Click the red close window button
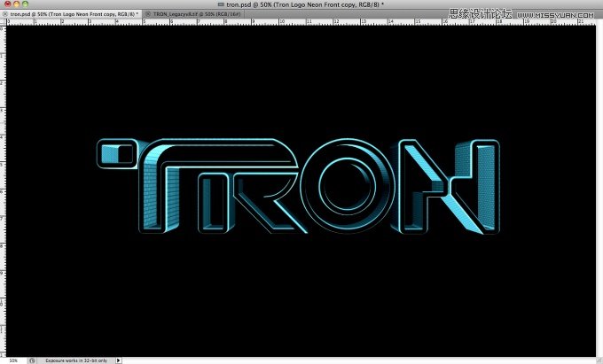603x364 pixels. 7,4
